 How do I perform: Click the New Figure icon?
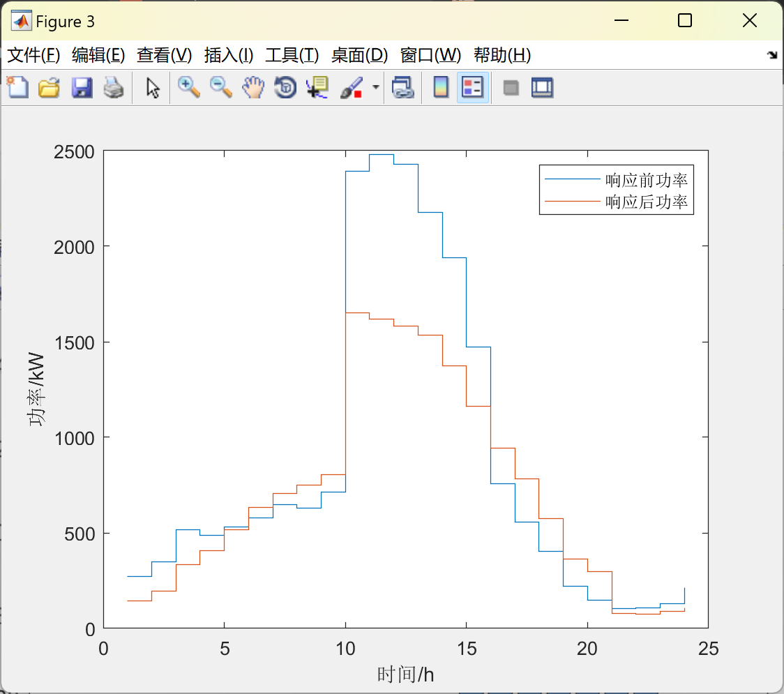point(17,87)
